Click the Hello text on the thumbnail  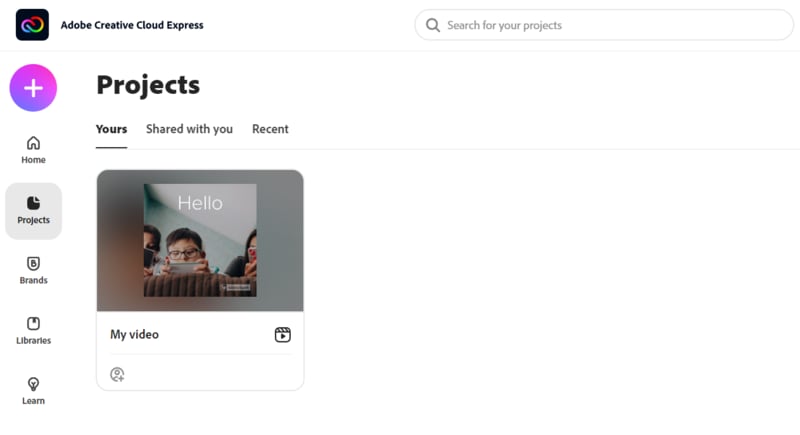coord(200,203)
